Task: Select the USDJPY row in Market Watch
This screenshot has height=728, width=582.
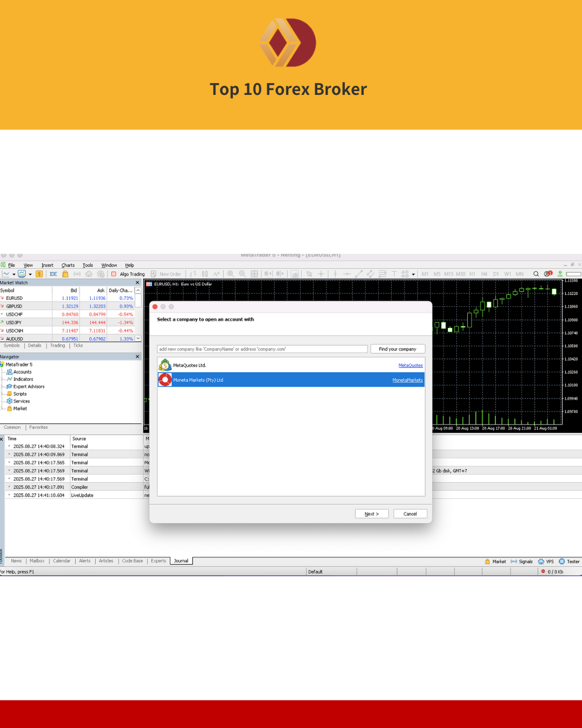Action: [x=67, y=322]
